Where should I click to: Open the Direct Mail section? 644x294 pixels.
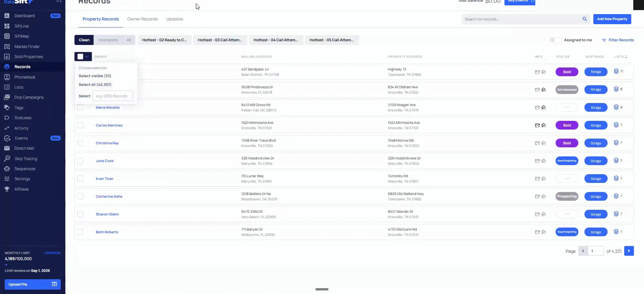24,148
